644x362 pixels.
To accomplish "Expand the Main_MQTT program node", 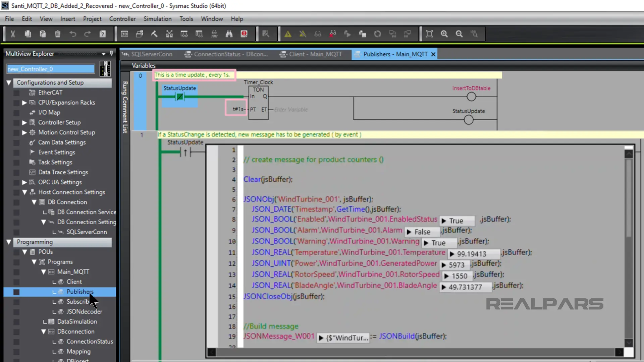I will tap(44, 271).
